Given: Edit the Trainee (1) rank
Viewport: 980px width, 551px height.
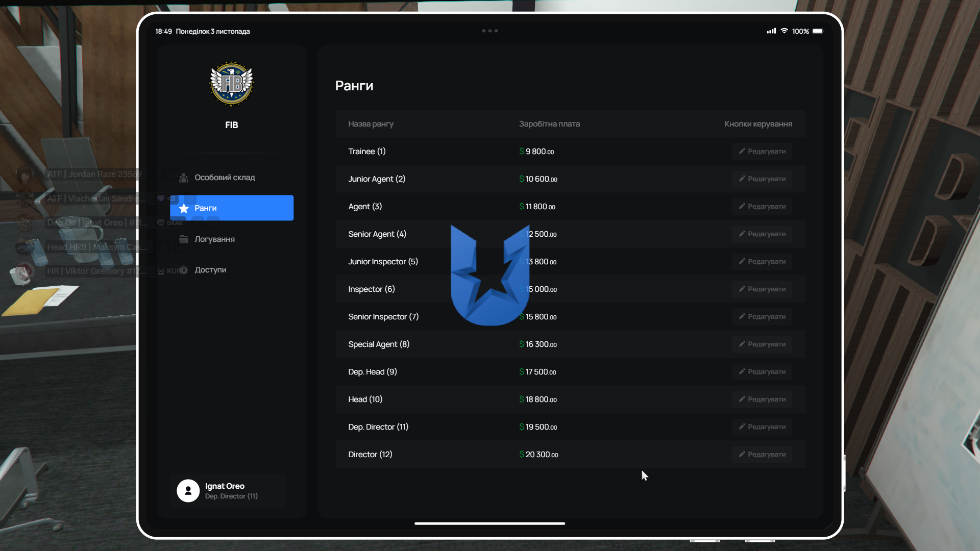Looking at the screenshot, I should coord(762,152).
